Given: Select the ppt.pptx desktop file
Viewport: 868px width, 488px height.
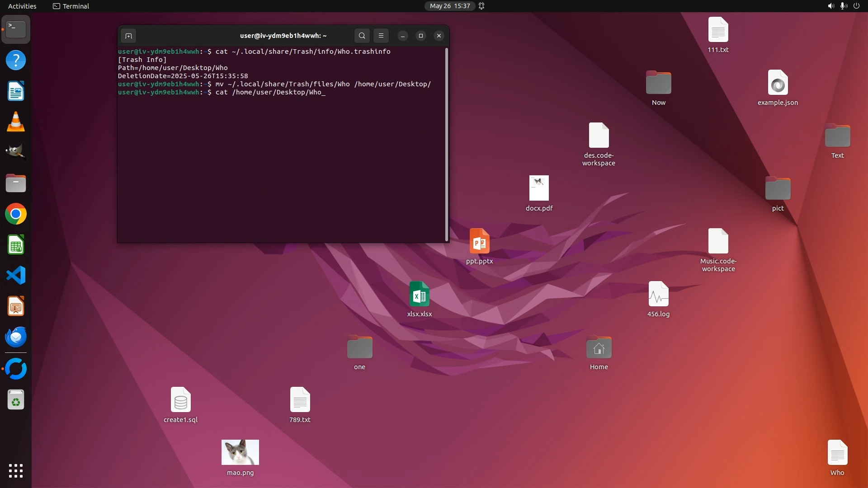Looking at the screenshot, I should pyautogui.click(x=479, y=241).
